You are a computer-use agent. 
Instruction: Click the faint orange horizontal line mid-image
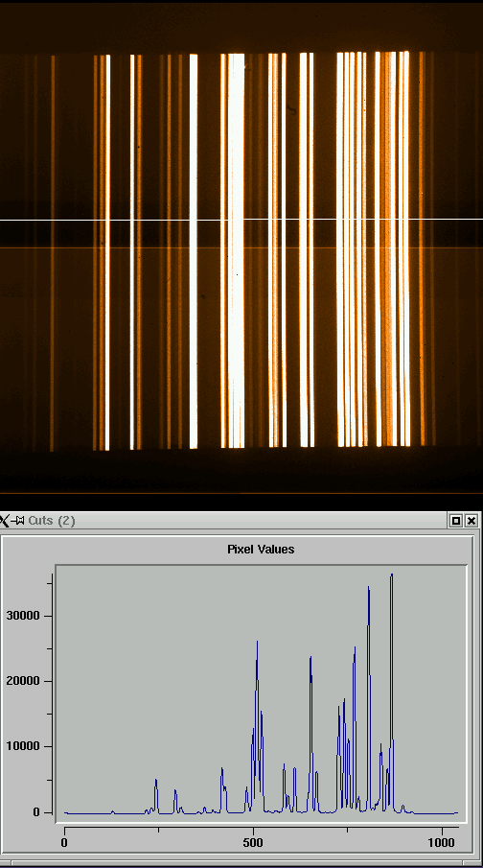point(241,247)
